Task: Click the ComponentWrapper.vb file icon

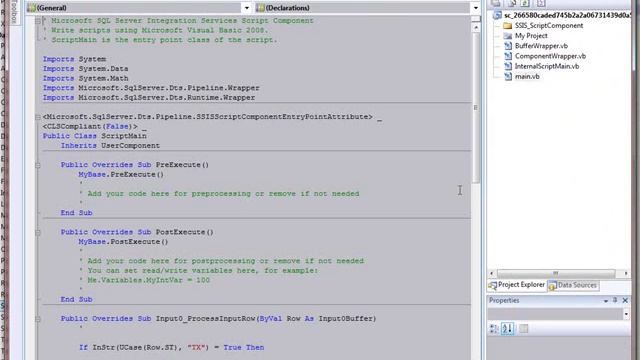Action: [508, 56]
